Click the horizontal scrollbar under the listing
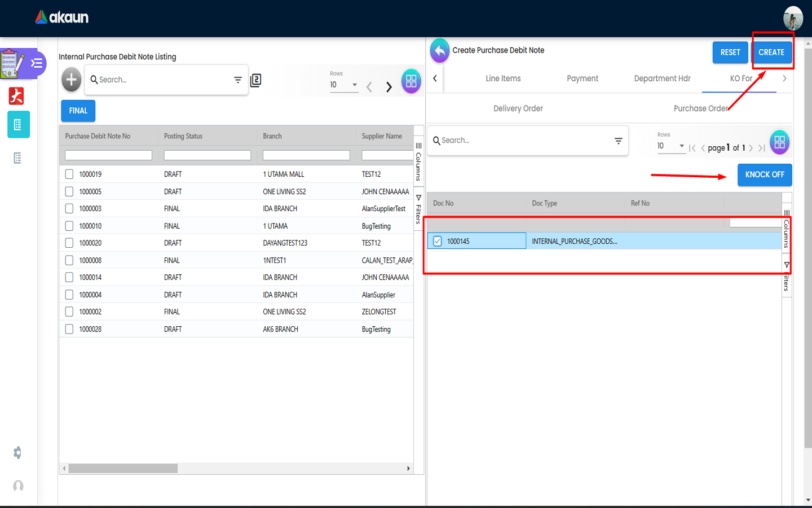The width and height of the screenshot is (812, 508). coord(123,468)
